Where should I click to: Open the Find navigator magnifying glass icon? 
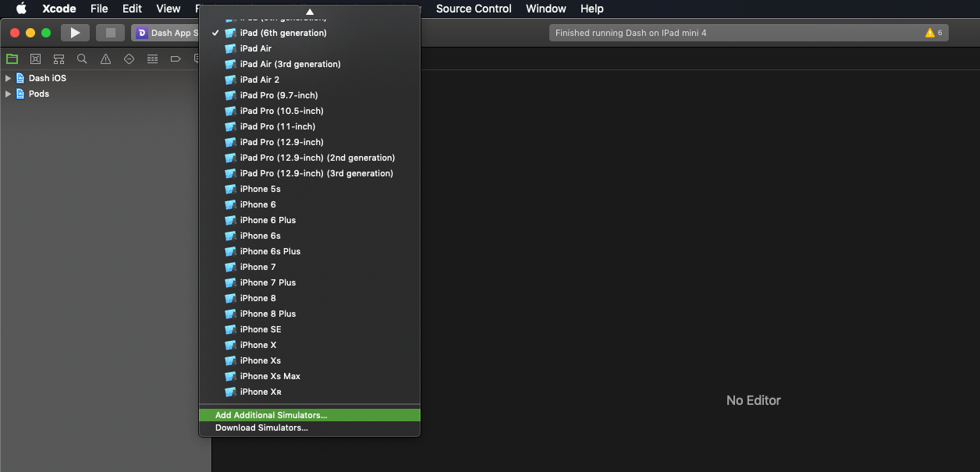(x=82, y=59)
